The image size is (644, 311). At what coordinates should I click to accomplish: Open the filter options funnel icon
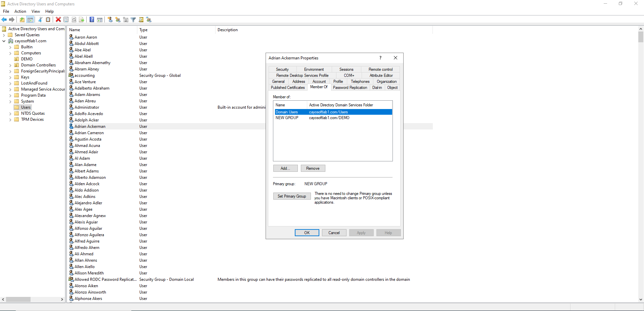click(133, 19)
